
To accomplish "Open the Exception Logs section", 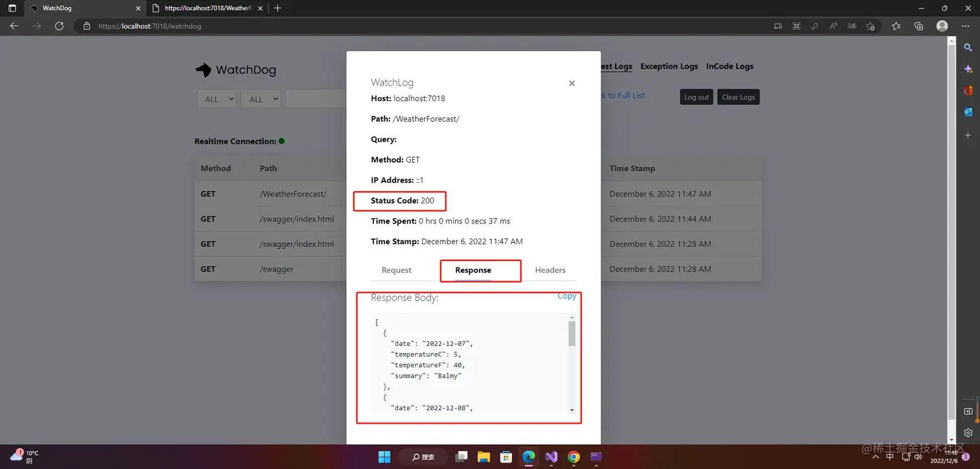I will [x=669, y=66].
